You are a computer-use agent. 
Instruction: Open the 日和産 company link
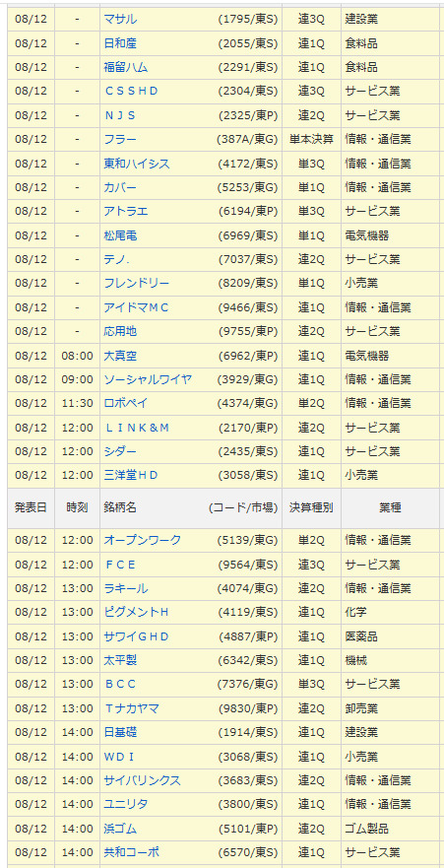[x=120, y=43]
